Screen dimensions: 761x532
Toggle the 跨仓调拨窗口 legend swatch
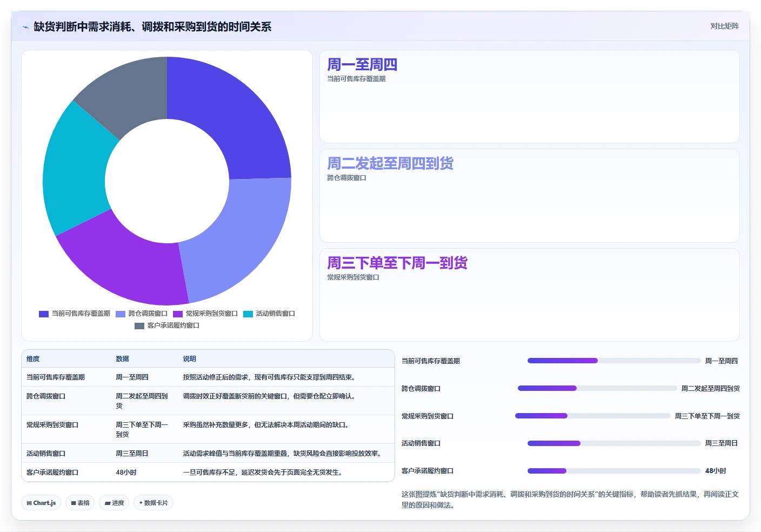point(121,314)
